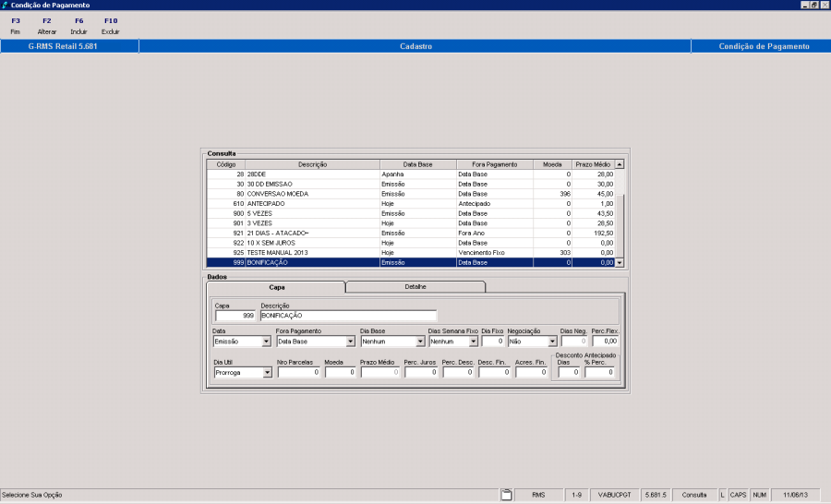The image size is (831, 504).
Task: Click the Descrição column header
Action: pyautogui.click(x=312, y=163)
